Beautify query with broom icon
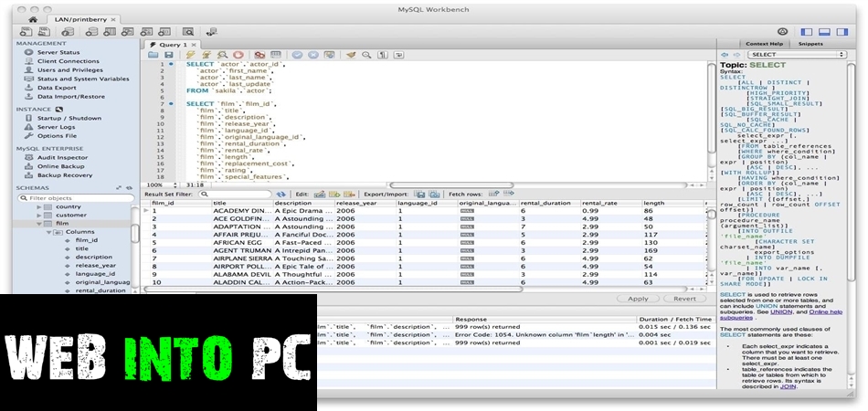Viewport: 868px width, 411px height. coord(351,55)
